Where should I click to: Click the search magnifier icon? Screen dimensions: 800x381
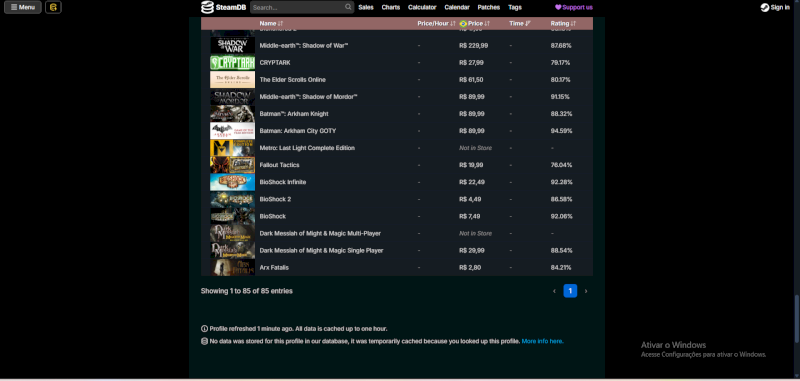pyautogui.click(x=348, y=7)
